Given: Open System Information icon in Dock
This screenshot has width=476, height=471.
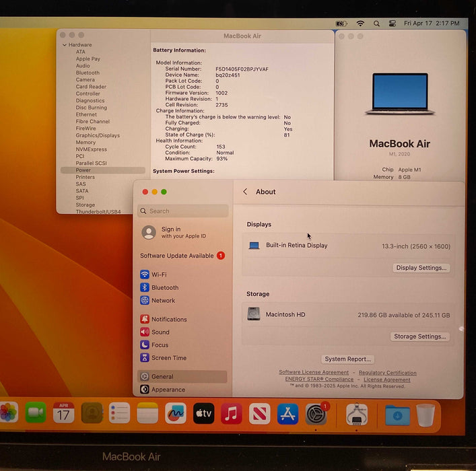Looking at the screenshot, I should click(x=357, y=414).
